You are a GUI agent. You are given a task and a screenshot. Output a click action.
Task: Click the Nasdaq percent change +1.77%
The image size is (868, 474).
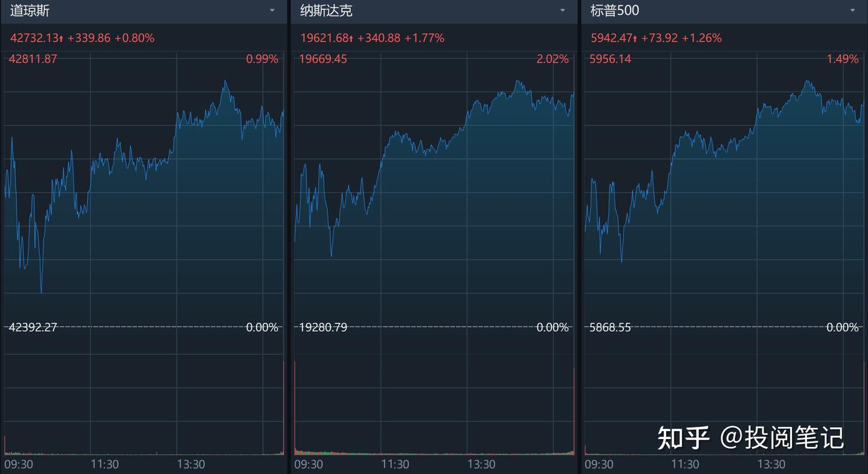(424, 38)
